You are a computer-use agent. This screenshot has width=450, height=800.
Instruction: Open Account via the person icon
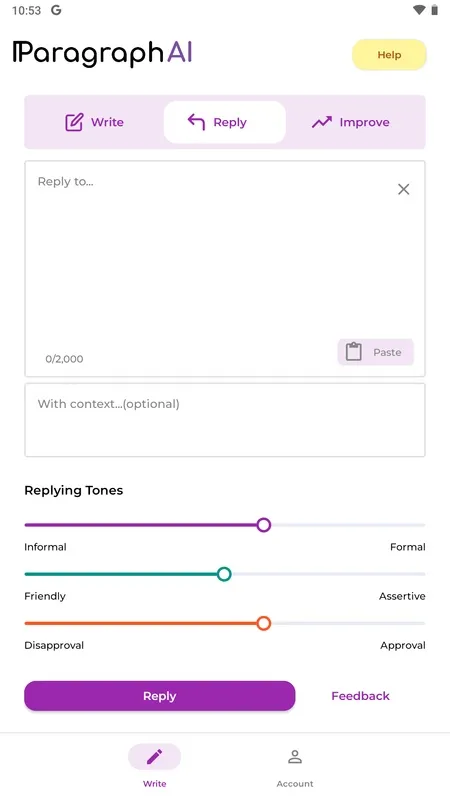(295, 757)
